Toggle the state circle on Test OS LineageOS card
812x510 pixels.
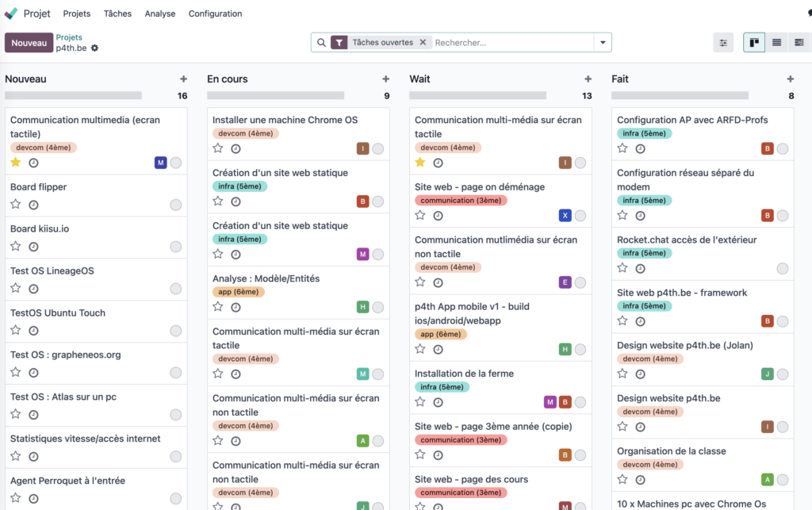tap(176, 289)
